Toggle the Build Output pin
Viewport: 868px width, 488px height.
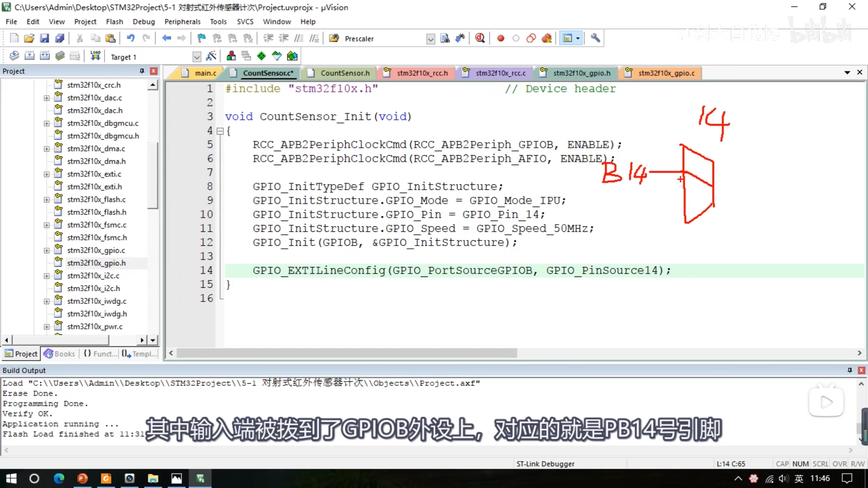click(850, 370)
